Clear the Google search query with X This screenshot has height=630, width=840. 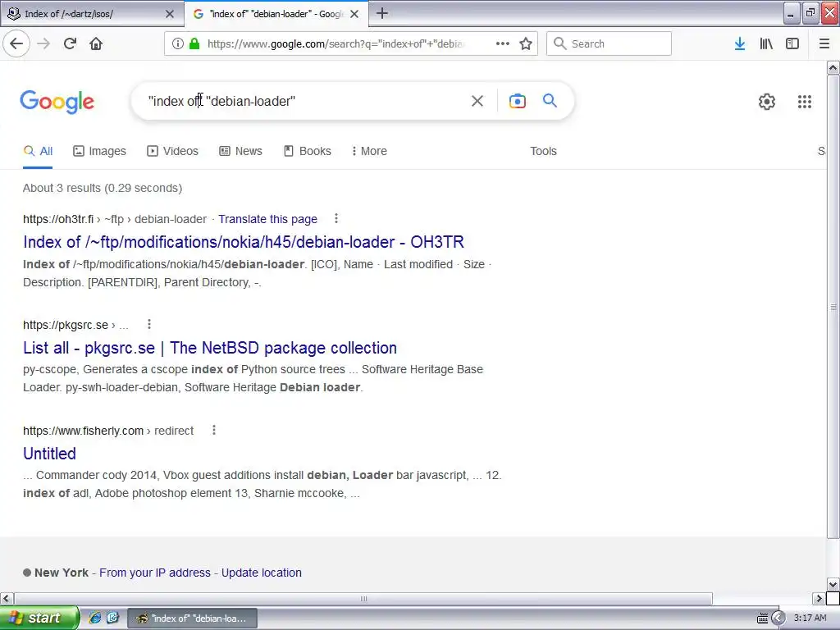pyautogui.click(x=477, y=101)
